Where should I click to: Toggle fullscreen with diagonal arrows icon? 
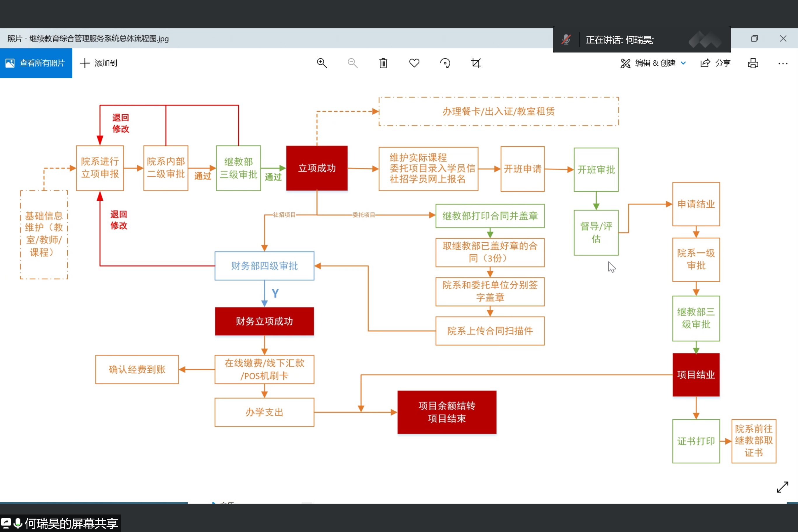tap(782, 487)
